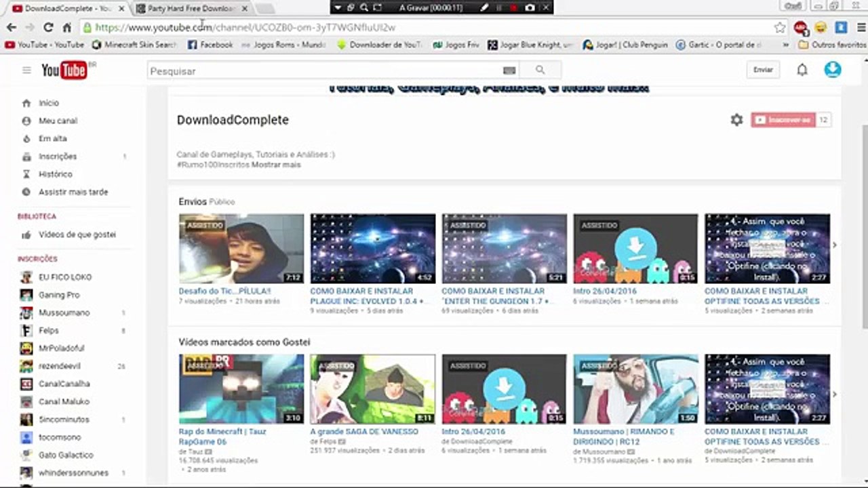Open the Felps subscription channel

[49, 331]
